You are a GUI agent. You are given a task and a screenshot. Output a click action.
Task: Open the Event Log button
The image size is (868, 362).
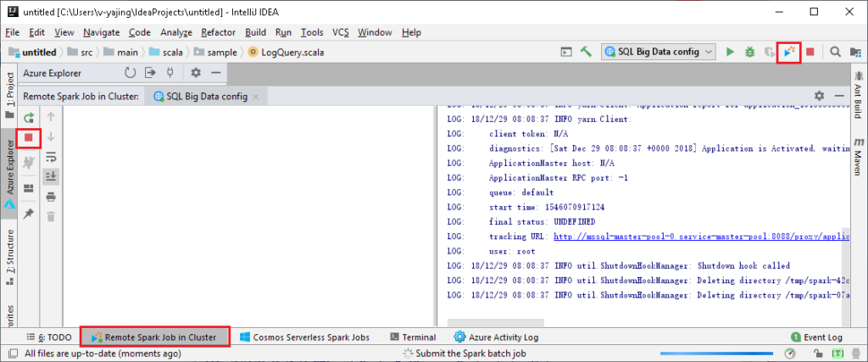tap(816, 337)
